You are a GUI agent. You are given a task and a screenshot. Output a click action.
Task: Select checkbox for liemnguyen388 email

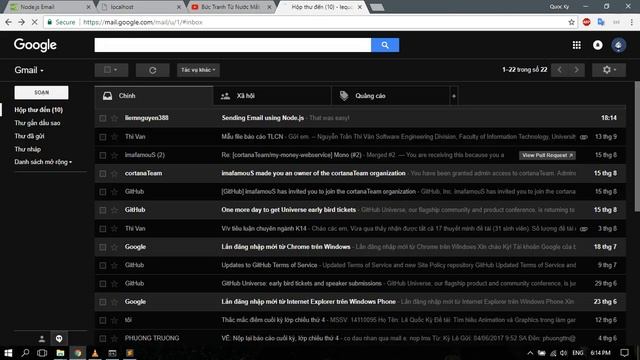(102, 118)
